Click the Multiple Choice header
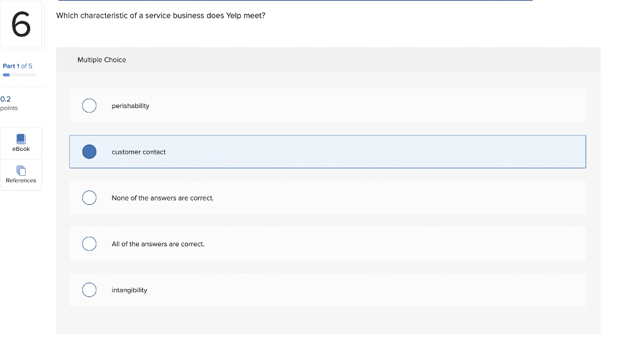The image size is (644, 343). [x=101, y=60]
